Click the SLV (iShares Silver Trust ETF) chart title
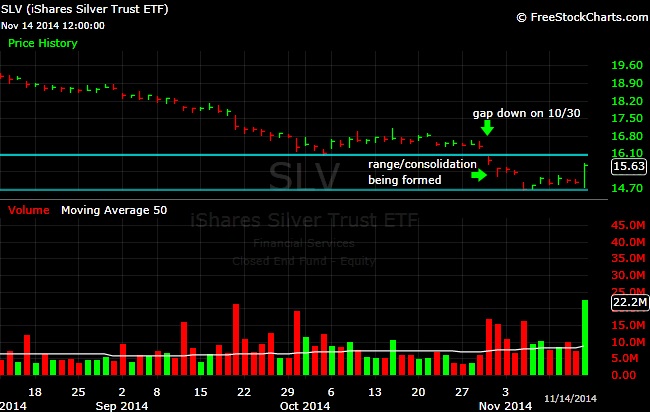 [85, 9]
